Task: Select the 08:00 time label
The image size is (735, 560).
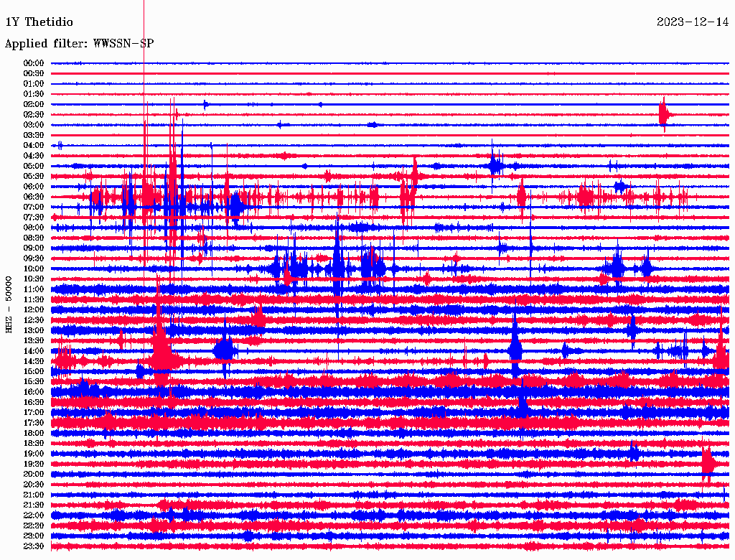Action: pos(34,228)
